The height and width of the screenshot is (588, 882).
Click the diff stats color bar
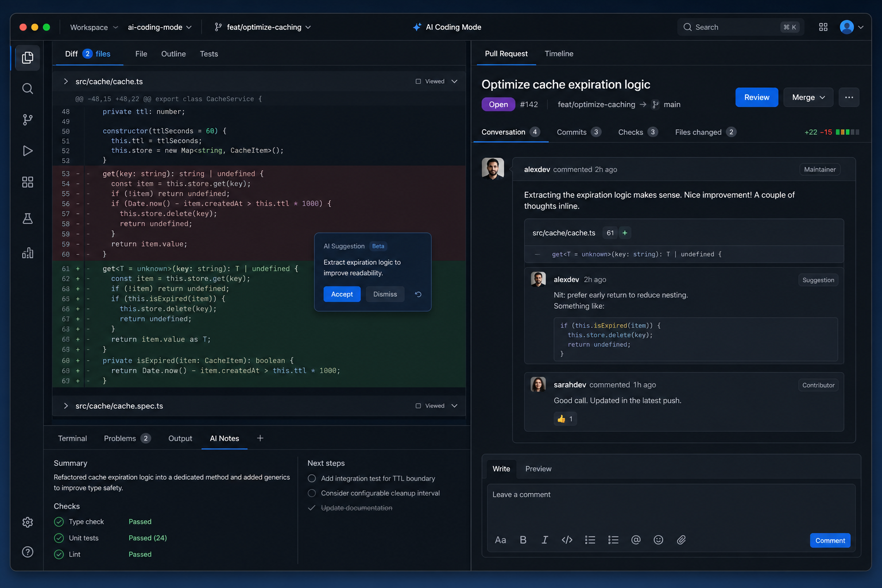pyautogui.click(x=848, y=132)
